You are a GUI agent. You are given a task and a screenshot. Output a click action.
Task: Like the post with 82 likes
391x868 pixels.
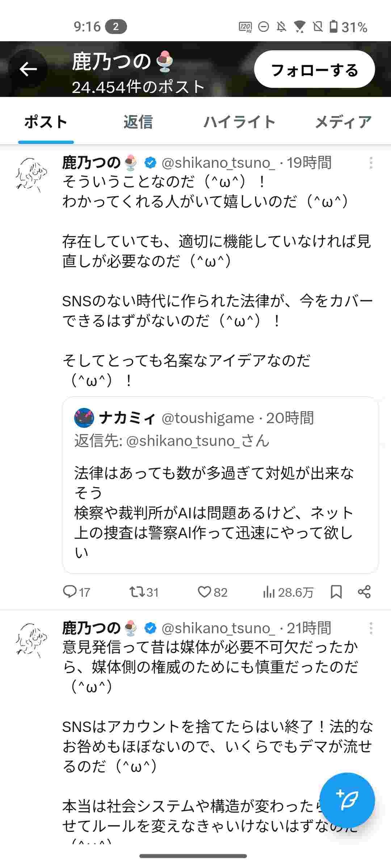click(204, 592)
